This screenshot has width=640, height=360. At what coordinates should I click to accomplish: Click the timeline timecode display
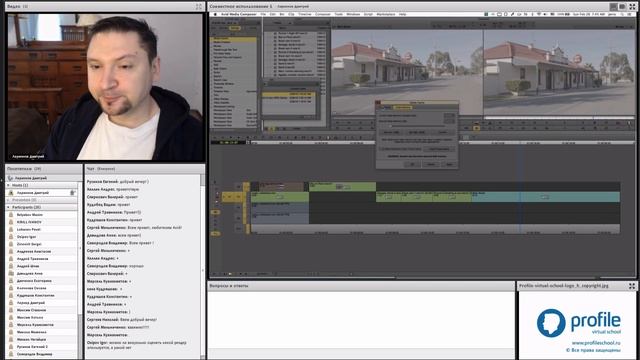[x=229, y=143]
